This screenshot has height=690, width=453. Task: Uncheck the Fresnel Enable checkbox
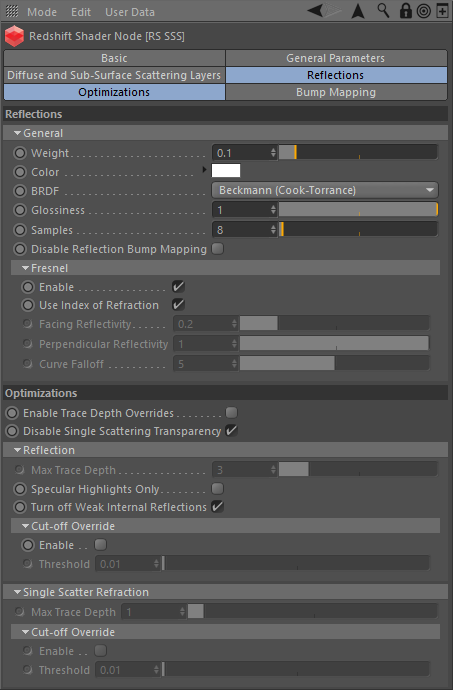click(178, 286)
